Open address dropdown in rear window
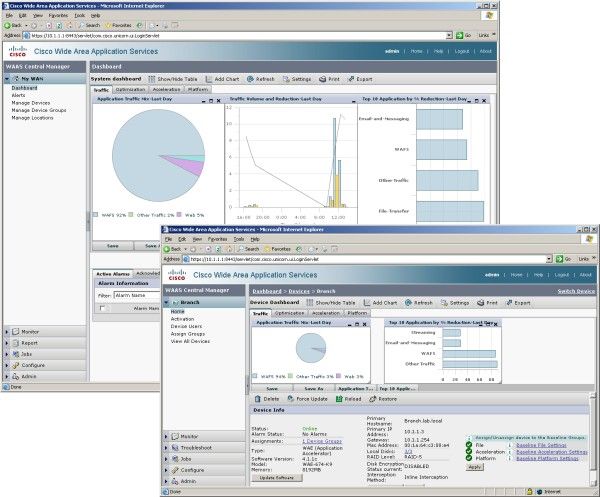Image resolution: width=600 pixels, height=497 pixels. click(449, 36)
